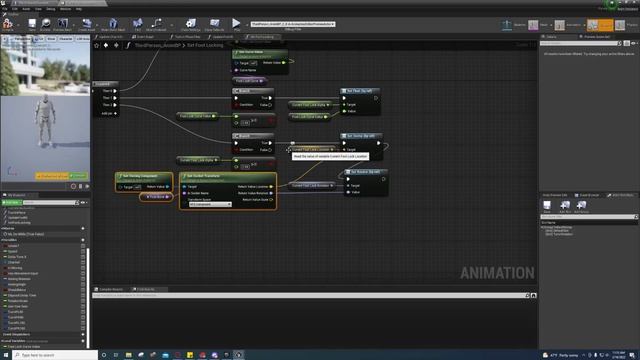Click the Show viewport menu button
The image size is (640, 360).
click(51, 39)
